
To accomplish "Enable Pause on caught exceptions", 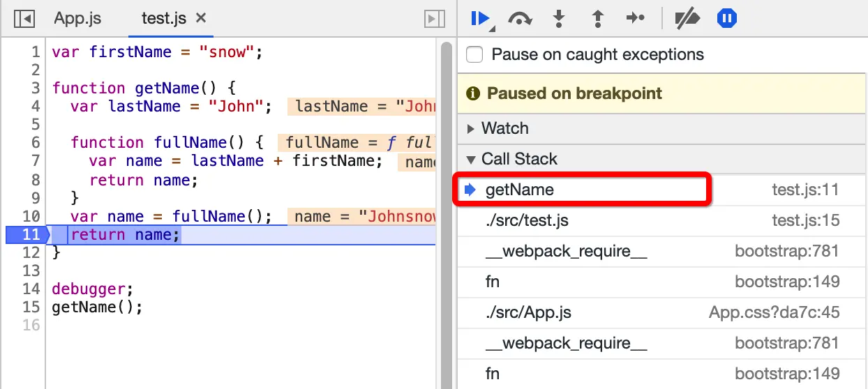I will click(x=474, y=54).
